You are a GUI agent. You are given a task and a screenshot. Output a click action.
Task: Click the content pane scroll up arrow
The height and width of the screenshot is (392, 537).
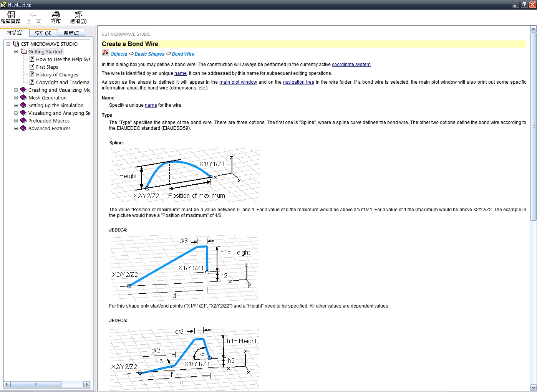[x=533, y=29]
